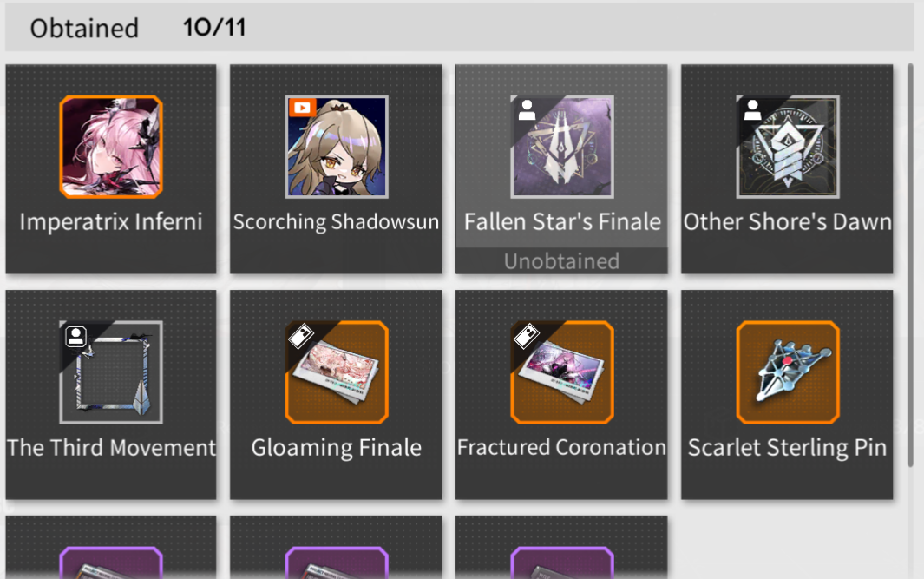924x579 pixels.
Task: Select the Imperatrix Inferni character portrait
Action: point(111,147)
